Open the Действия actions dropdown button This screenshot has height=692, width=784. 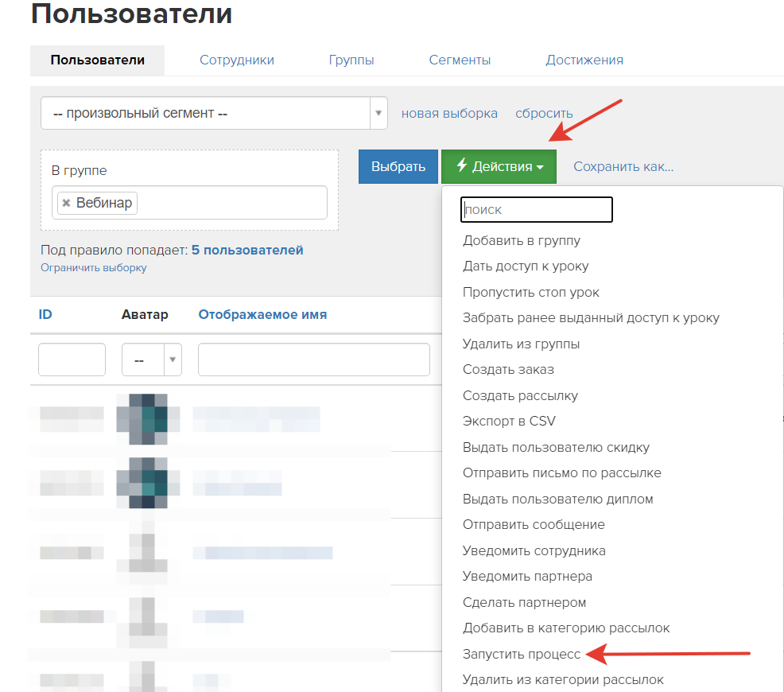(499, 166)
